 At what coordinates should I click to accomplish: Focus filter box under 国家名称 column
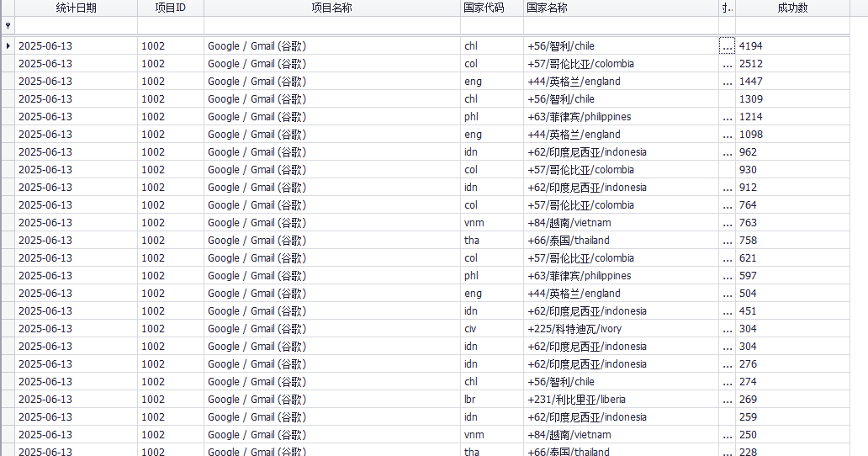click(621, 25)
